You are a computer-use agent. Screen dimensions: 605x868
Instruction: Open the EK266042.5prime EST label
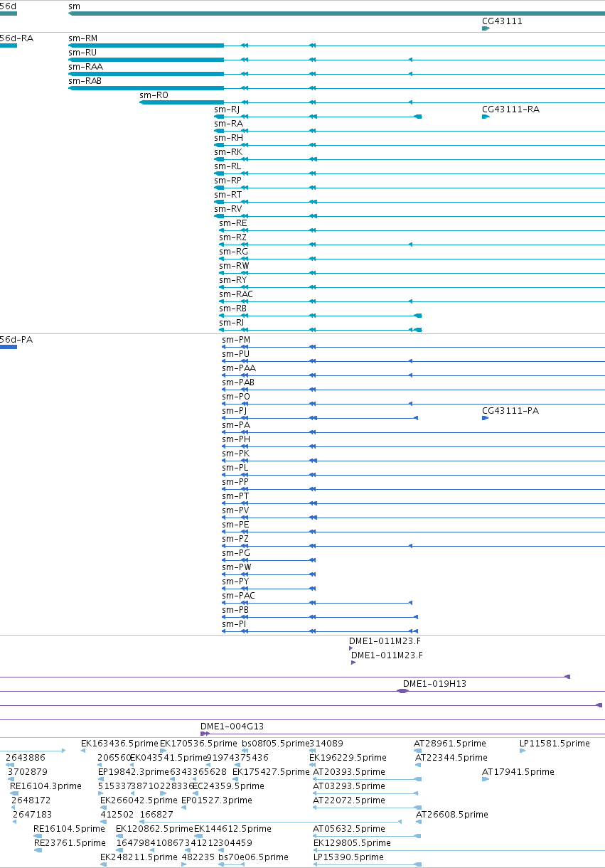tap(139, 800)
